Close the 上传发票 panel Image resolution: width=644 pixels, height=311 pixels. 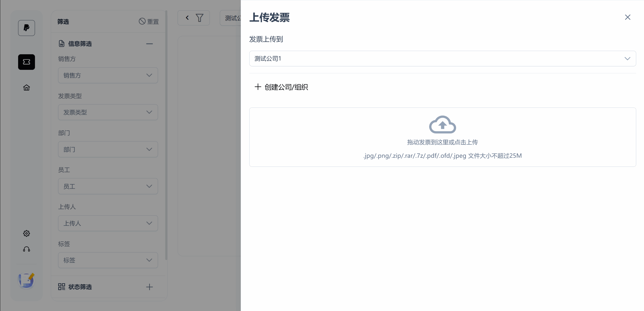[x=628, y=17]
